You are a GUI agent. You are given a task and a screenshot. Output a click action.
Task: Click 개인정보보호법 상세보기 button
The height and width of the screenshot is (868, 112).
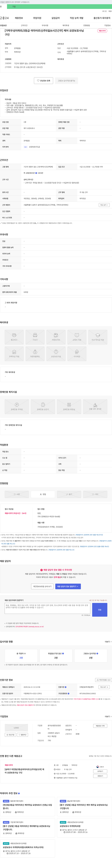(42, 586)
